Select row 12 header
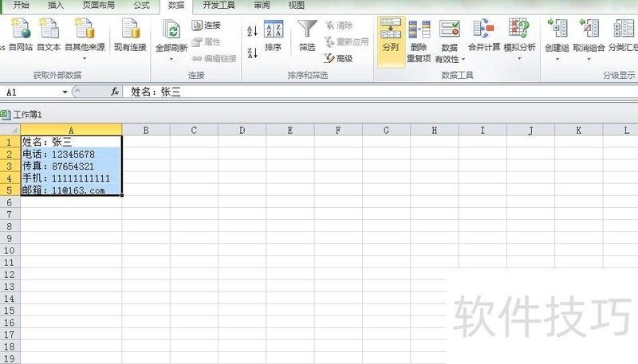The width and height of the screenshot is (638, 364). (x=10, y=274)
